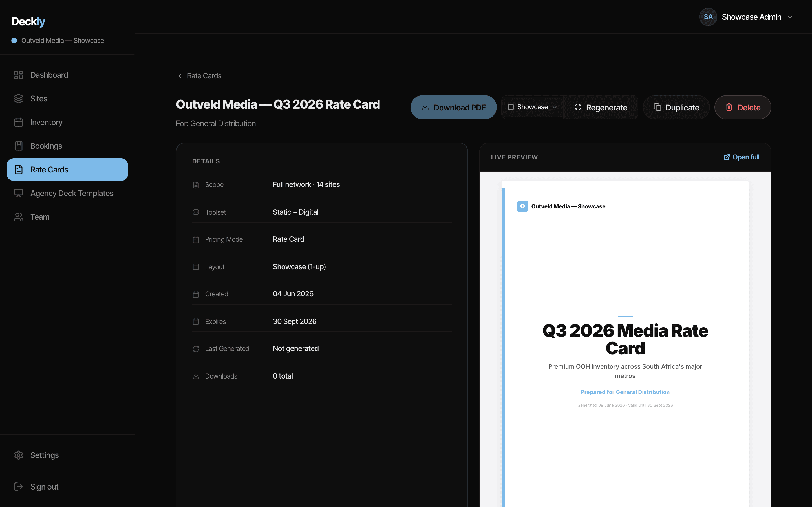
Task: Open the Dashboard grid icon
Action: (x=18, y=75)
